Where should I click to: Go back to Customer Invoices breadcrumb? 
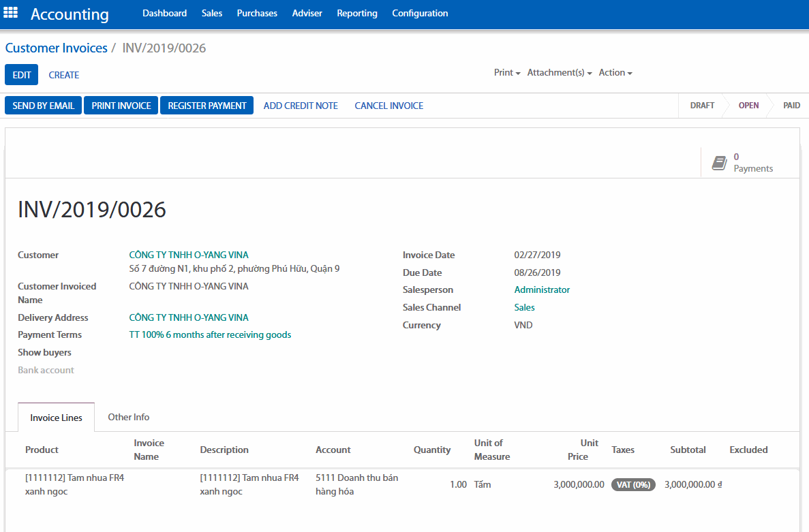[x=57, y=48]
